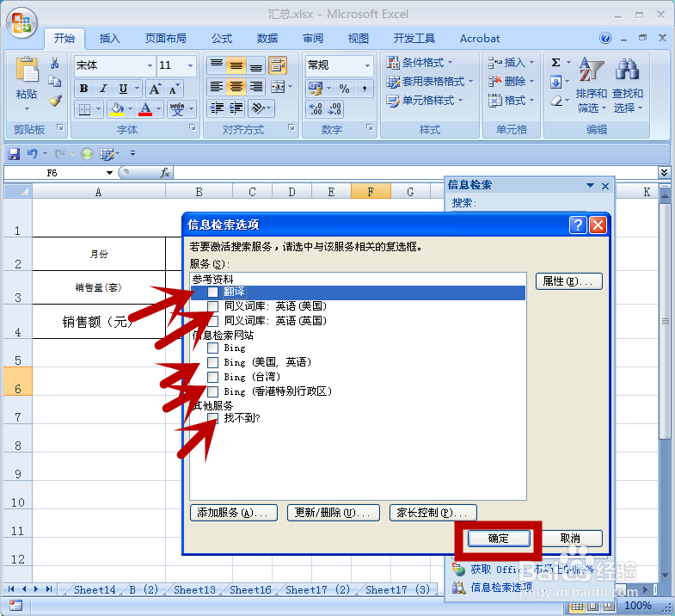
Task: Increase indent in alignment group
Action: pyautogui.click(x=236, y=108)
